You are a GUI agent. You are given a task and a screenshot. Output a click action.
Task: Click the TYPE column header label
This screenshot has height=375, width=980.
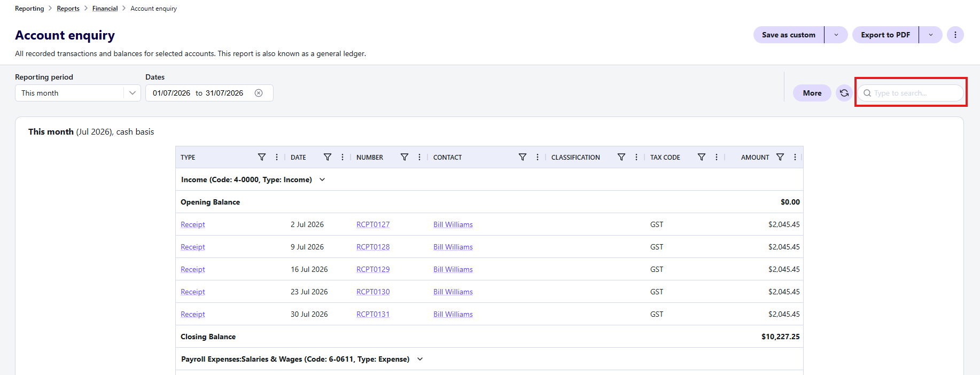[188, 157]
